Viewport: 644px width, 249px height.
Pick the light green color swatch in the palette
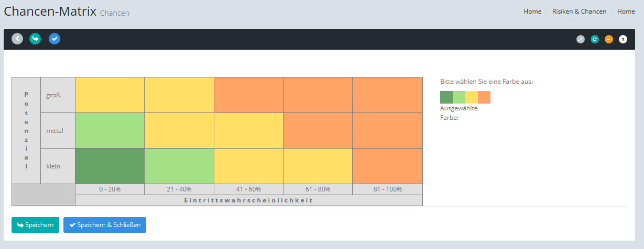coord(459,97)
